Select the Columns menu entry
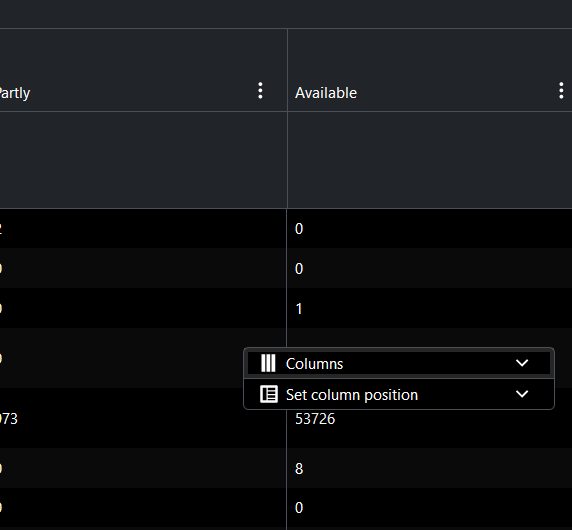 tap(399, 363)
